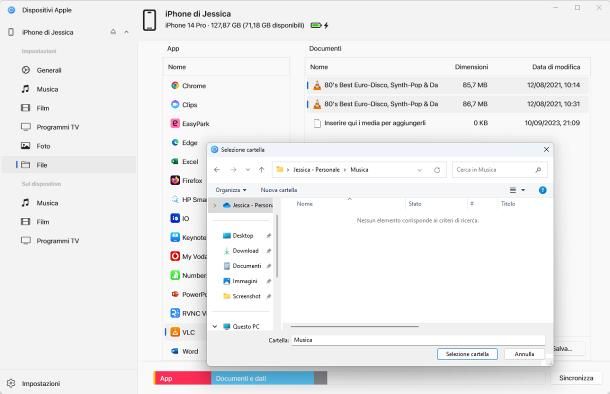This screenshot has width=610, height=394.
Task: Select the Clips app icon
Action: (175, 104)
